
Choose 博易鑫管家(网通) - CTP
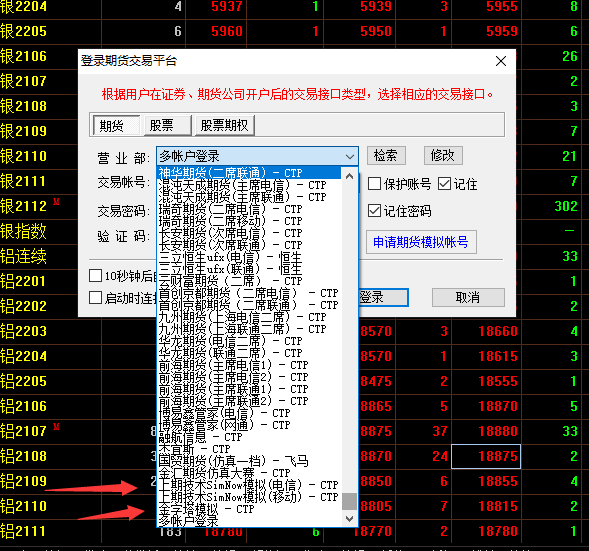[x=249, y=425]
